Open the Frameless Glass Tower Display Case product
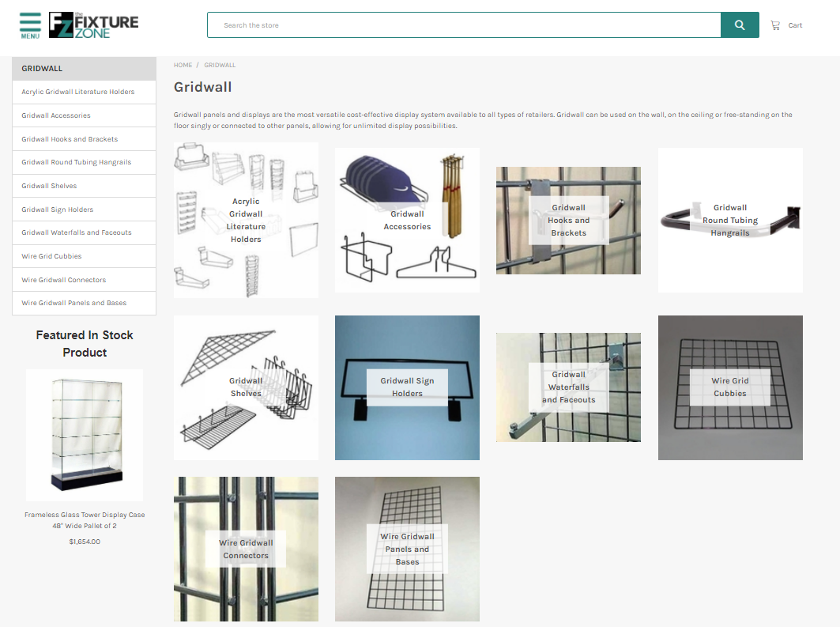 click(x=85, y=435)
